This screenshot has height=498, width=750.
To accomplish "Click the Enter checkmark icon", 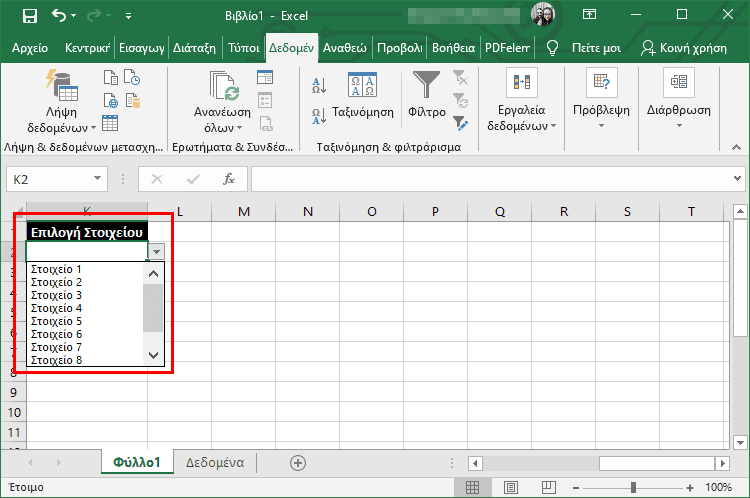I will [x=193, y=179].
